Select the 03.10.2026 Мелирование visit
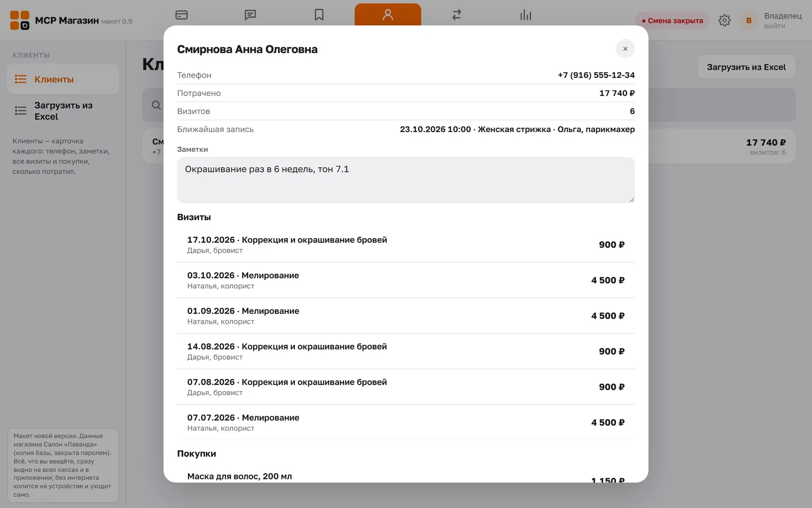The image size is (812, 508). point(406,280)
